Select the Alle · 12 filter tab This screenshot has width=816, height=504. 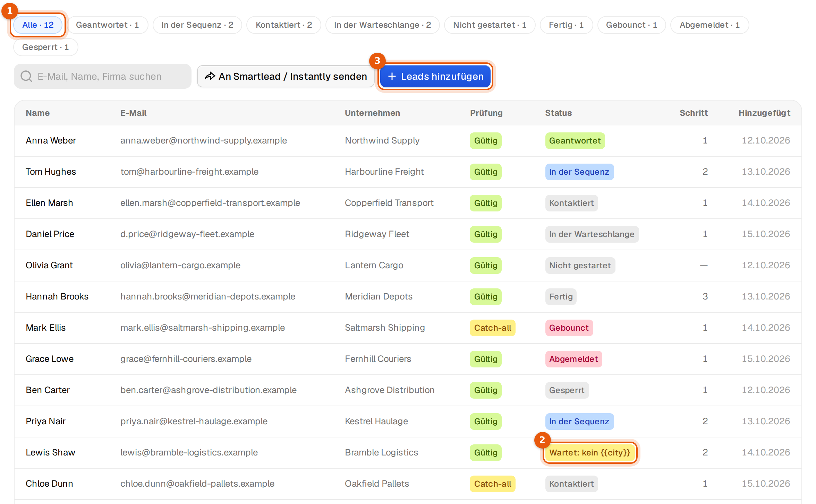(38, 25)
